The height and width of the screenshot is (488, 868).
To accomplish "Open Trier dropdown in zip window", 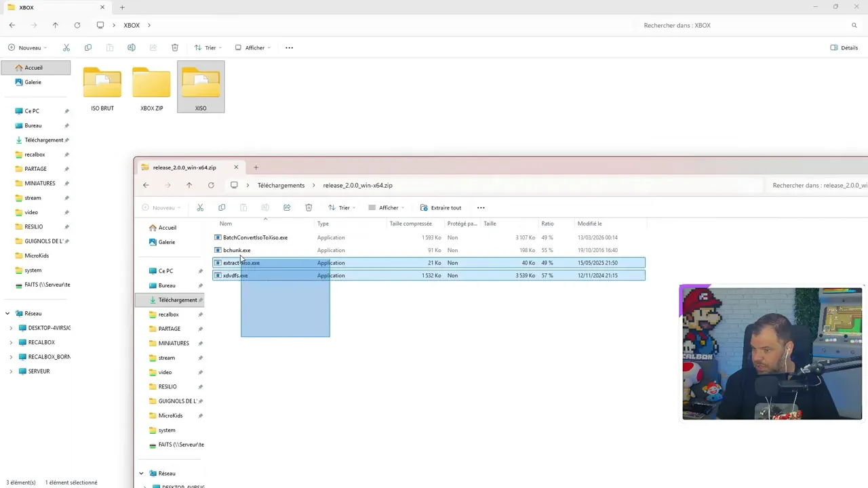I will coord(342,207).
